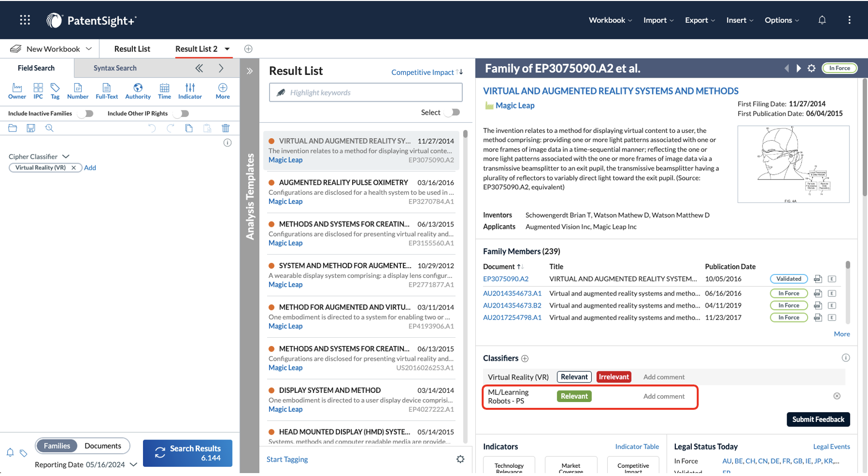Toggle Include Other IP Rights
This screenshot has width=868, height=476.
coord(181,113)
